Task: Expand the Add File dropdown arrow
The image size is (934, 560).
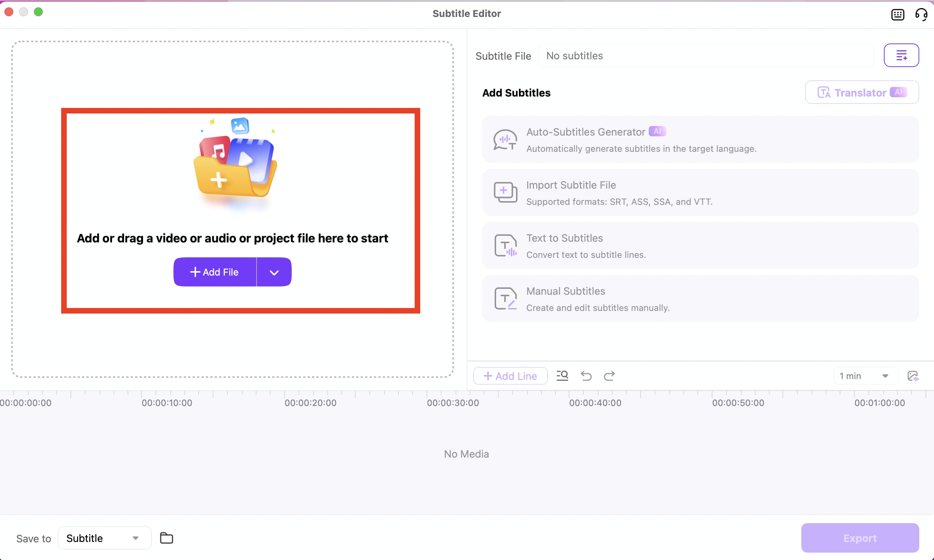Action: (x=274, y=272)
